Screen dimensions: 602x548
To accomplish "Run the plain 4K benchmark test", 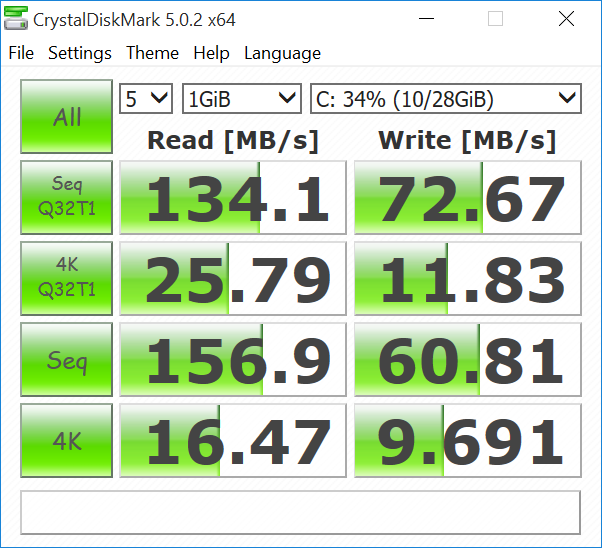I will 67,441.
